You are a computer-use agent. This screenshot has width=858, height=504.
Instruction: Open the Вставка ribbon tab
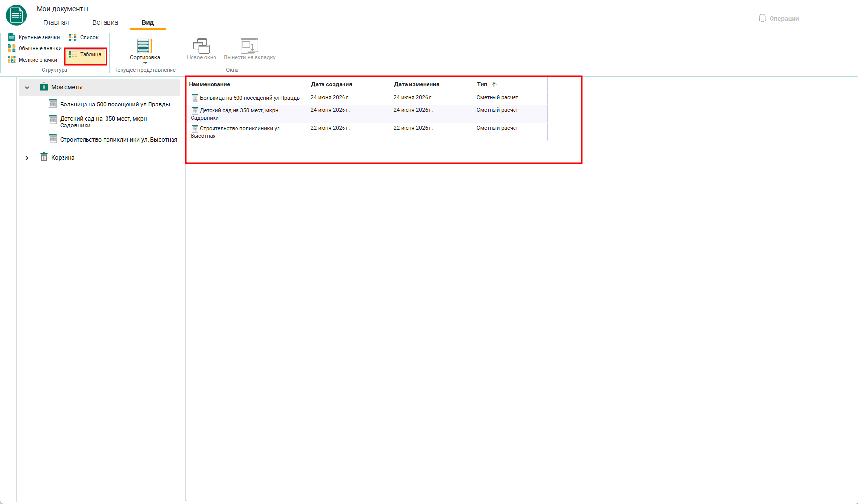point(105,22)
